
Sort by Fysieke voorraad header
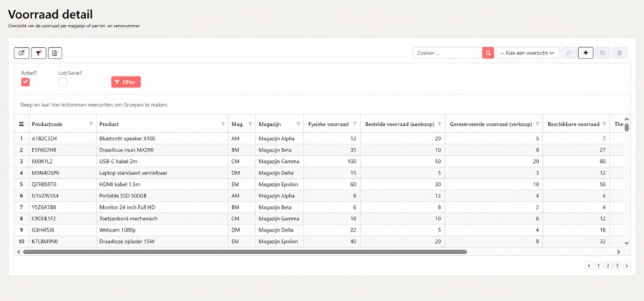click(x=328, y=124)
